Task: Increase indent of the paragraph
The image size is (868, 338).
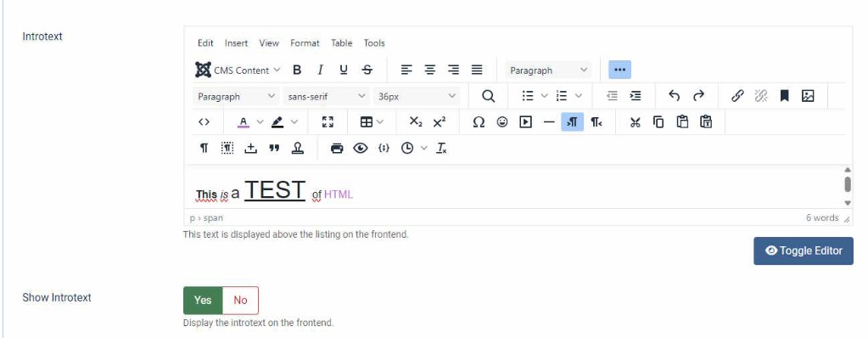Action: [x=636, y=96]
